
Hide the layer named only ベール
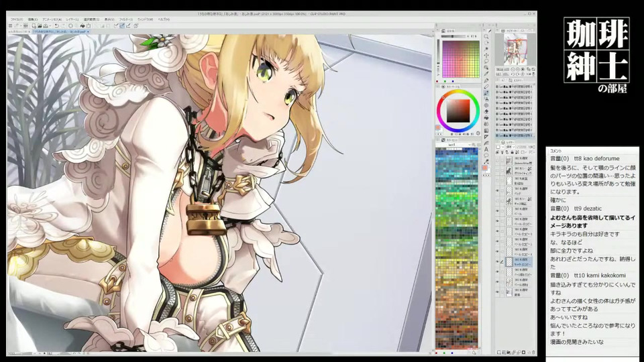tap(497, 210)
